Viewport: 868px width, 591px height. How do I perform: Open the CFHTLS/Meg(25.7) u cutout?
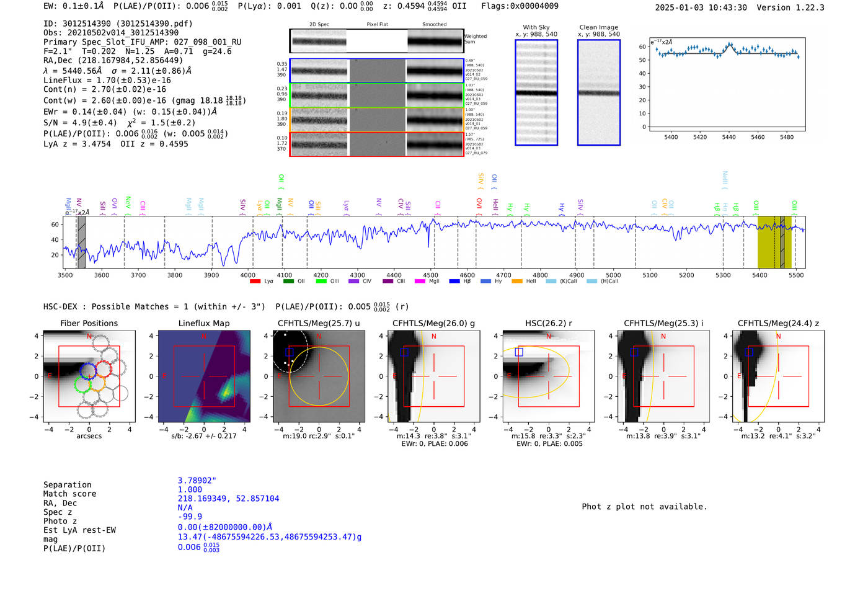(319, 376)
